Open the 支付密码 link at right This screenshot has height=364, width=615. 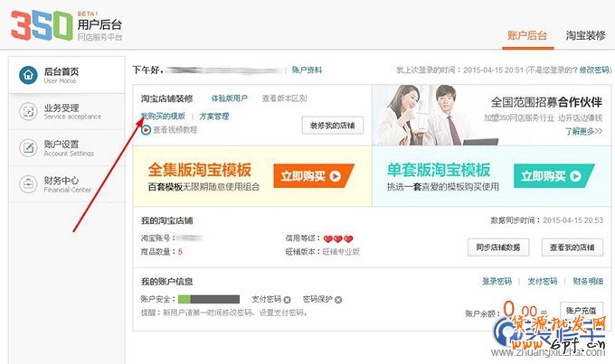pyautogui.click(x=543, y=281)
